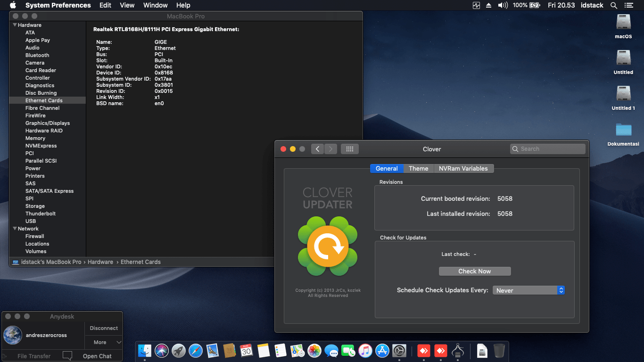Click the andreszerocross avatar in Anydesk
Screen dimensions: 644x362
tap(13, 335)
